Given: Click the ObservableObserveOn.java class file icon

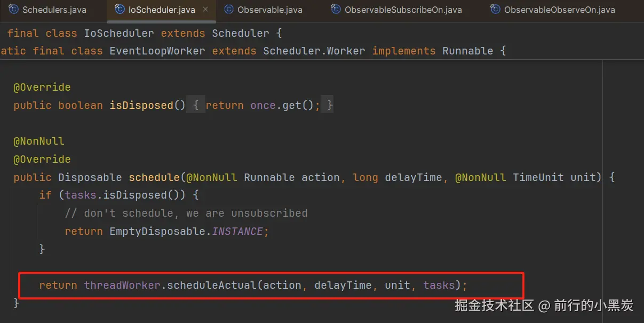Looking at the screenshot, I should click(x=495, y=10).
